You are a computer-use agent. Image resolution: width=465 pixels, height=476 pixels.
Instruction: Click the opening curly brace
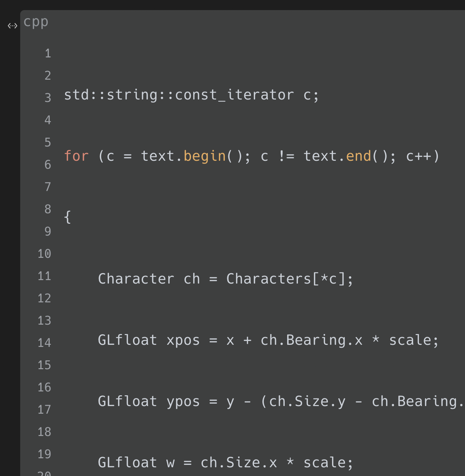tap(68, 217)
